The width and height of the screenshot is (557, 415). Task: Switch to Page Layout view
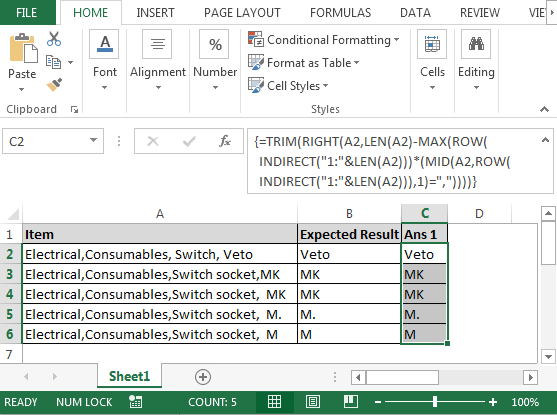pos(313,402)
